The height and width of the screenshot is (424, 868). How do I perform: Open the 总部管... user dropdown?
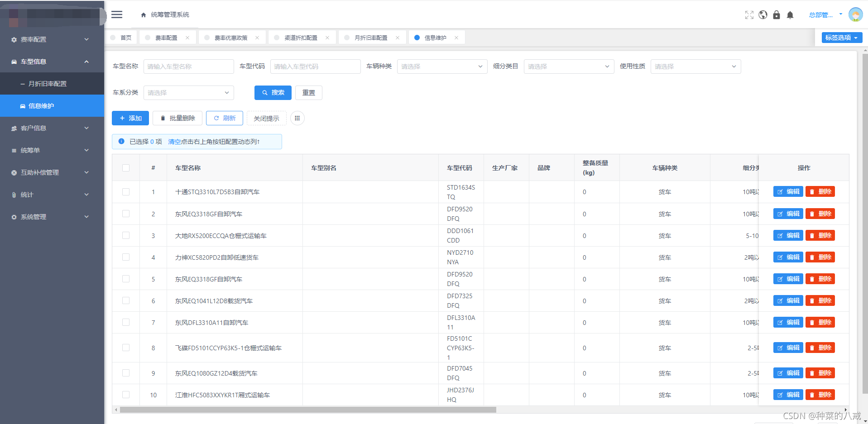coord(825,15)
